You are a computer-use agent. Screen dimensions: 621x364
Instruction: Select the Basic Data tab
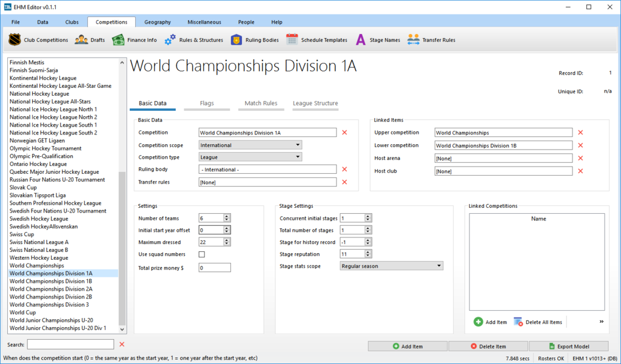coord(152,104)
